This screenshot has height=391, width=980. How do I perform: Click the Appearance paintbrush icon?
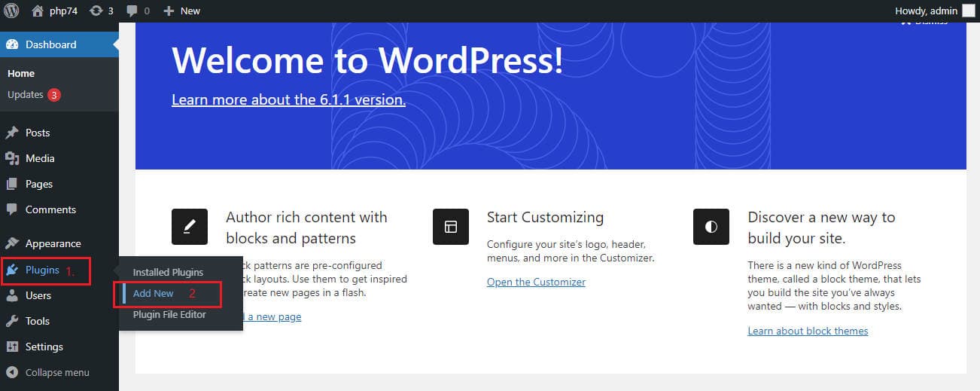pos(12,243)
